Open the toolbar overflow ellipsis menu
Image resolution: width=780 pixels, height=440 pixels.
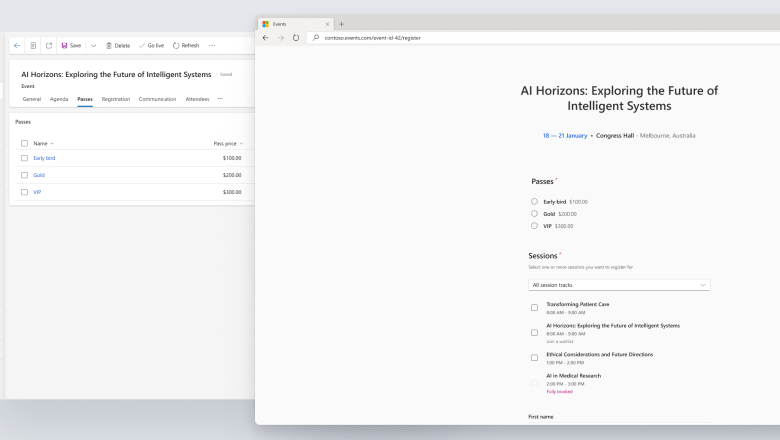[x=212, y=45]
